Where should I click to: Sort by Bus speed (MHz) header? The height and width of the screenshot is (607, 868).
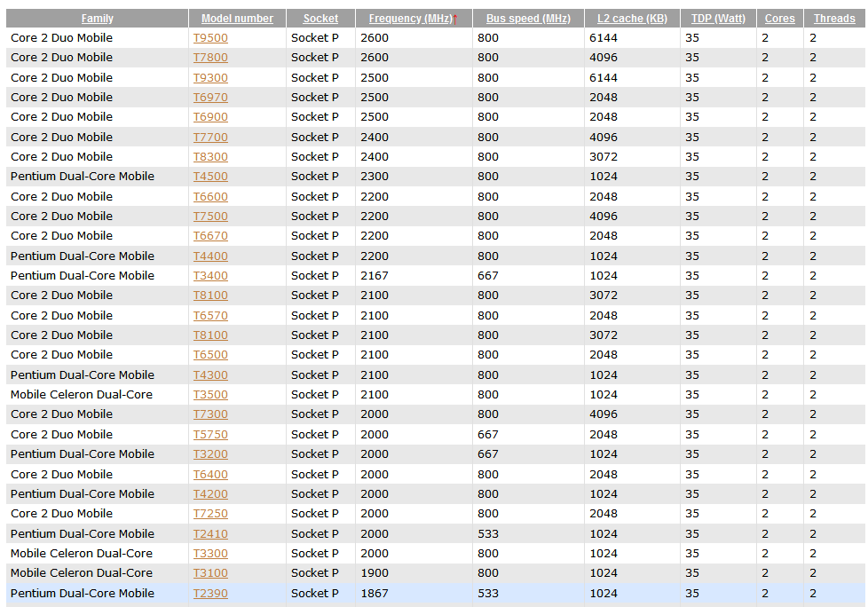(x=528, y=19)
